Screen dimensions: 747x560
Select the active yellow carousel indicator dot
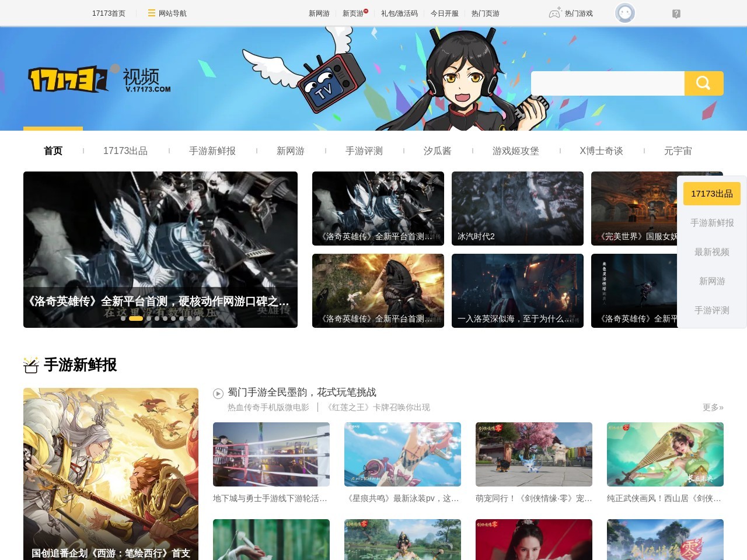tap(136, 318)
